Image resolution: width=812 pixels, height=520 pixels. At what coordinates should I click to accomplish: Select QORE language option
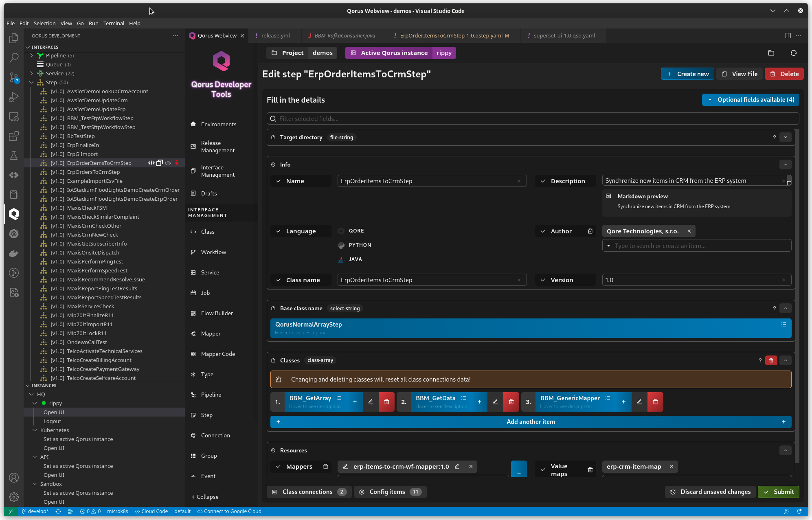coord(351,231)
